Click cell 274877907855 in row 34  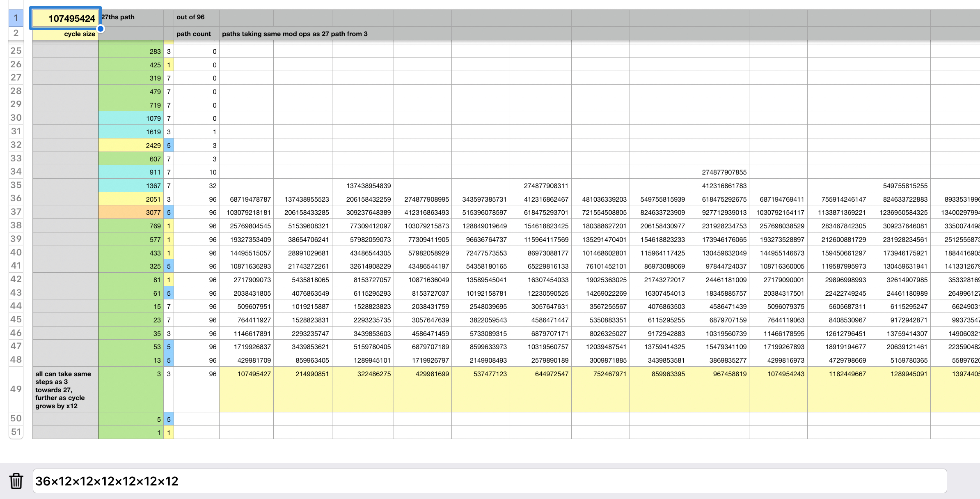click(718, 172)
